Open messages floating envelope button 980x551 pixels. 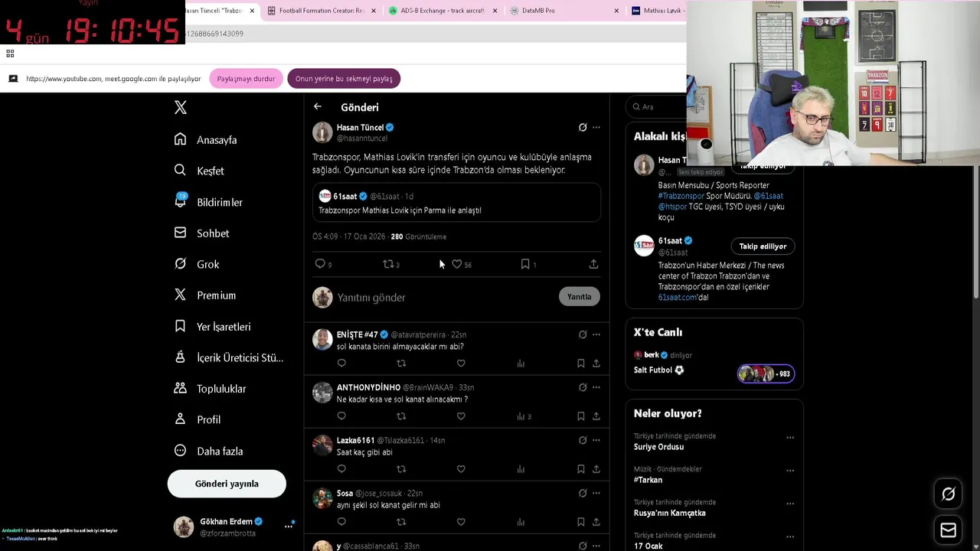(x=949, y=530)
